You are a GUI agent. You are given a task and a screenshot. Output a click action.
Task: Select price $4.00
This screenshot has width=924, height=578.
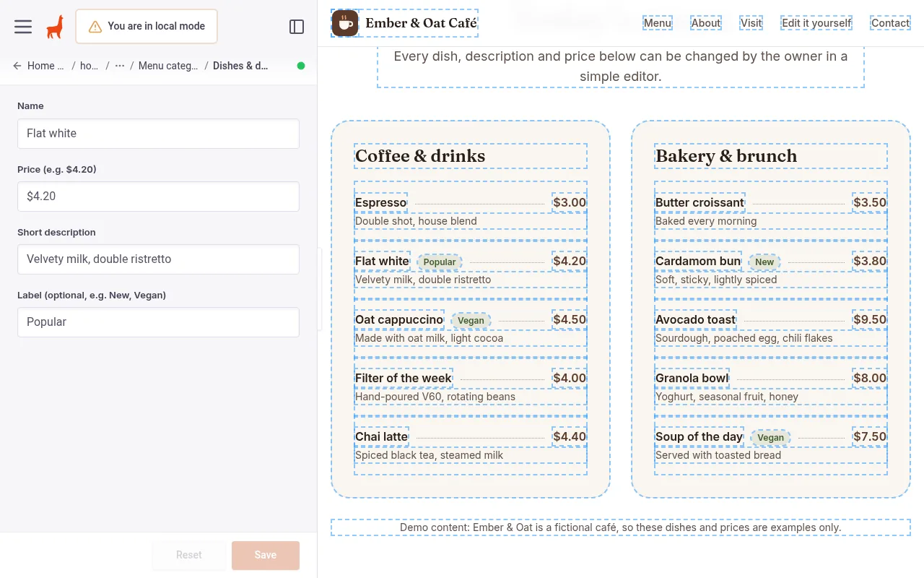pyautogui.click(x=570, y=378)
